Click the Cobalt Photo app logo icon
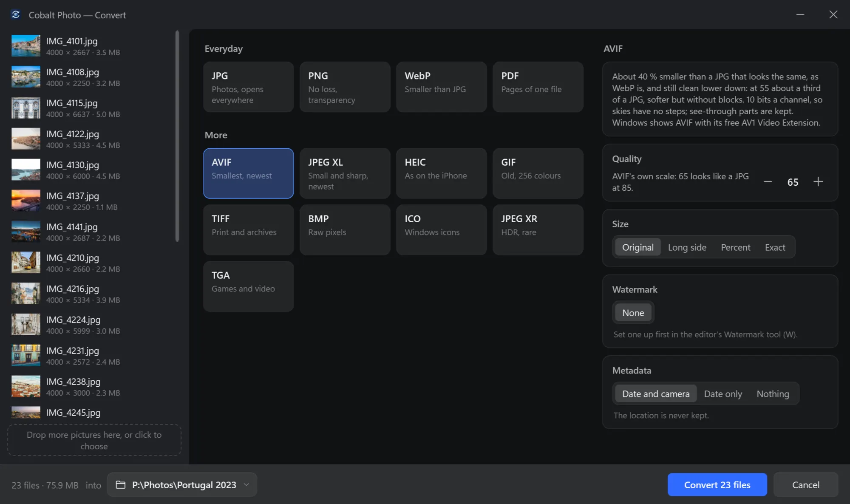Viewport: 850px width, 504px height. pos(16,15)
